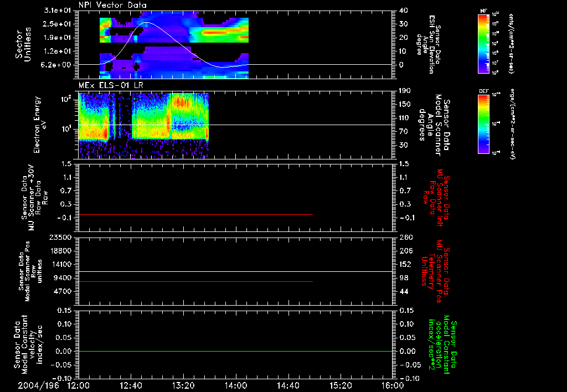Click the "18800" scanner position tick value
The height and width of the screenshot is (392, 567).
pyautogui.click(x=60, y=251)
